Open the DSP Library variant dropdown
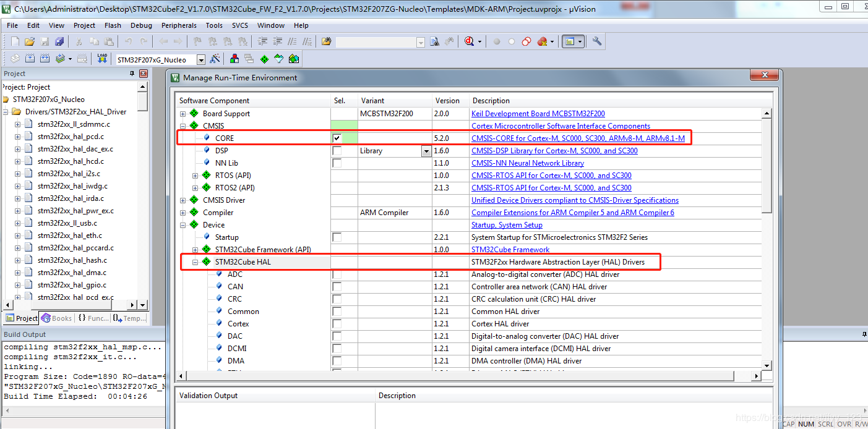This screenshot has height=429, width=868. [x=426, y=151]
